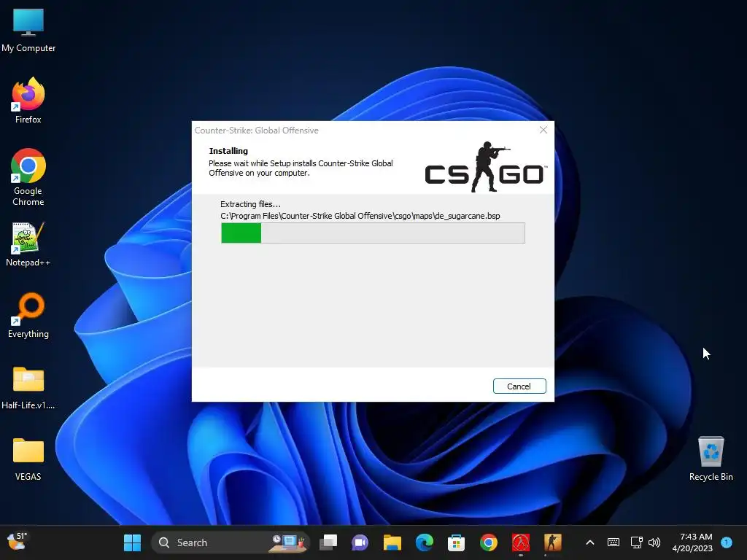Open Task View from the taskbar
The width and height of the screenshot is (747, 560).
point(328,542)
